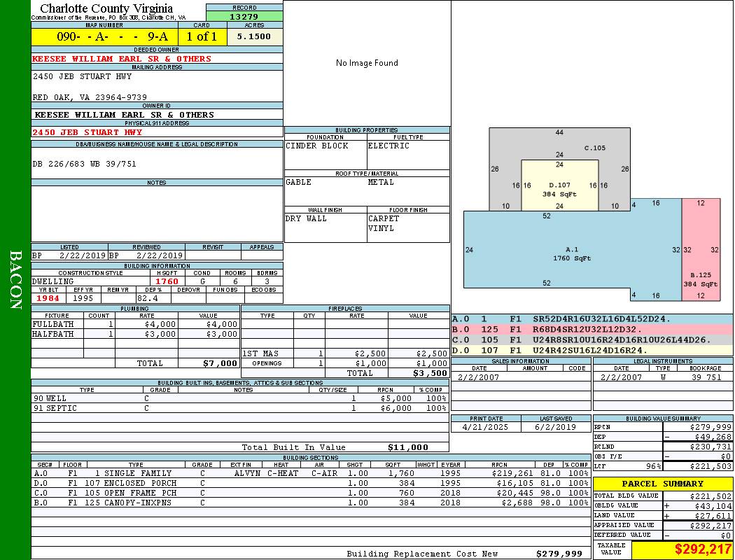
Task: Click the yellow Parcel Summary header
Action: click(x=662, y=484)
